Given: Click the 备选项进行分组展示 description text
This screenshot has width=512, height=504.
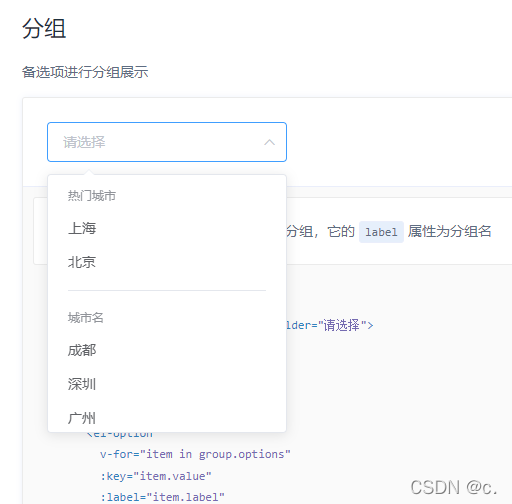Looking at the screenshot, I should pyautogui.click(x=85, y=72).
